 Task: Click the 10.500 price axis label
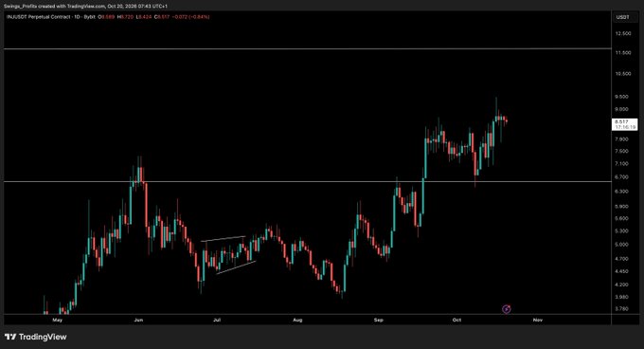[622, 74]
